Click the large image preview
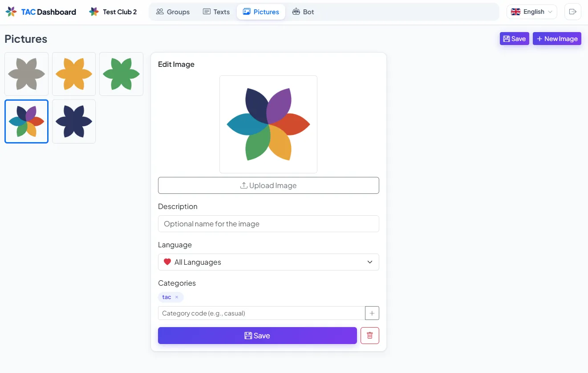 point(268,124)
